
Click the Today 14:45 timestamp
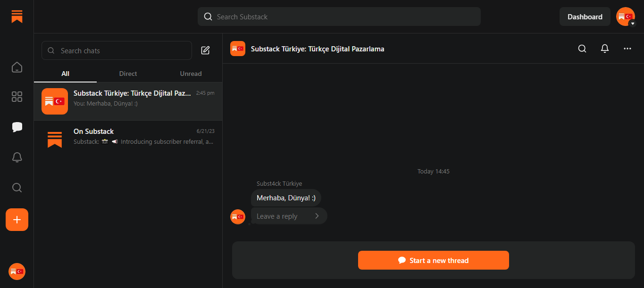(434, 171)
